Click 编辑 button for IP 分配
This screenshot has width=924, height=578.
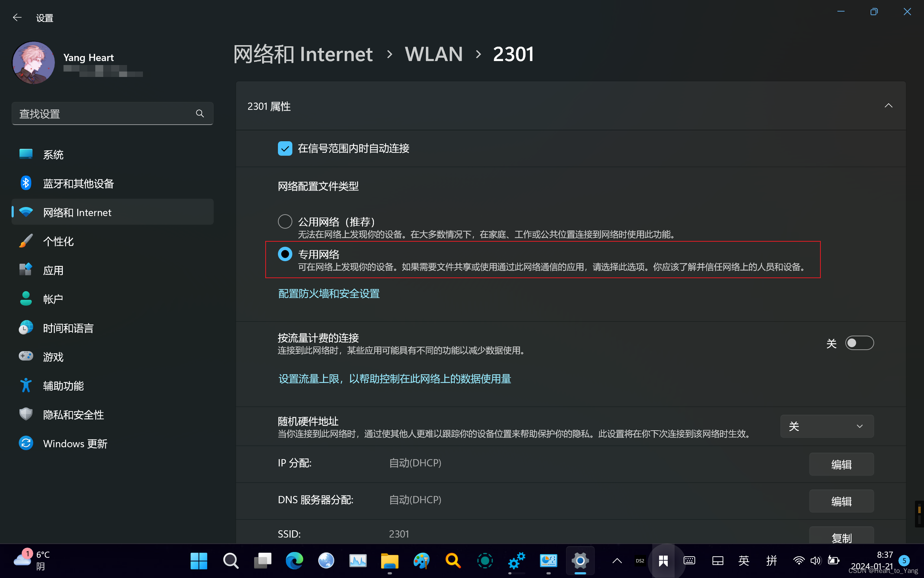[x=842, y=464]
